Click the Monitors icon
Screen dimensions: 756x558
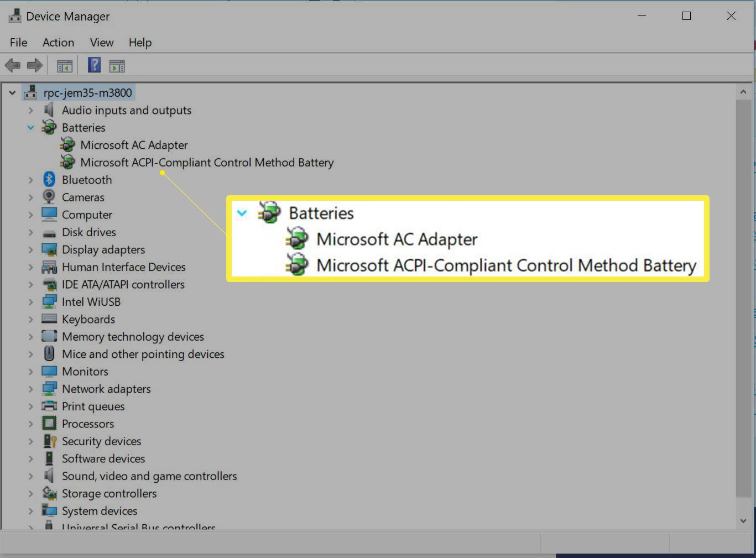49,371
